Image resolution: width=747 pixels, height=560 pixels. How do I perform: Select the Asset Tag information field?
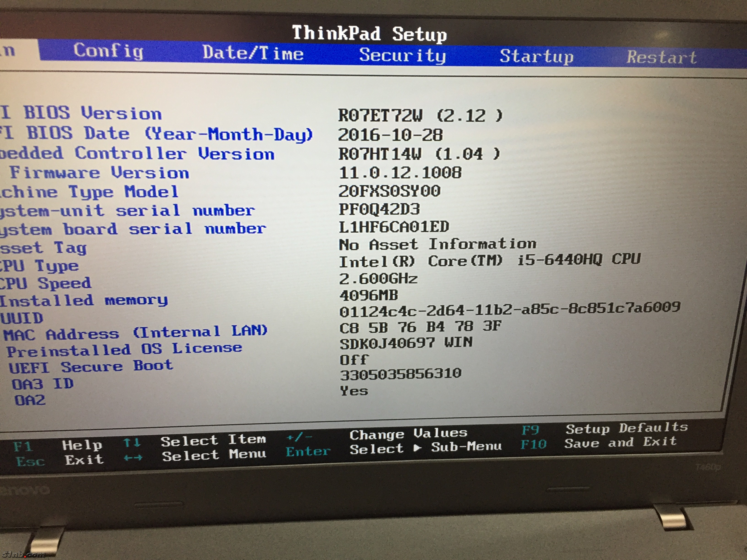click(437, 244)
